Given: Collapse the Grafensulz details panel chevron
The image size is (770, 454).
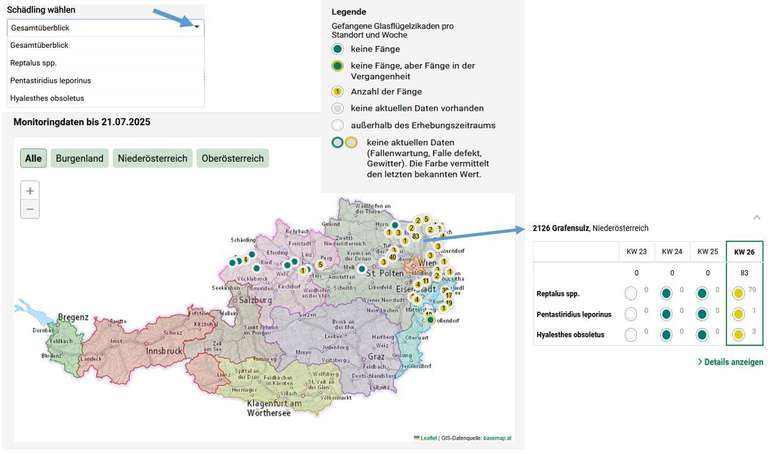Looking at the screenshot, I should pos(757,217).
